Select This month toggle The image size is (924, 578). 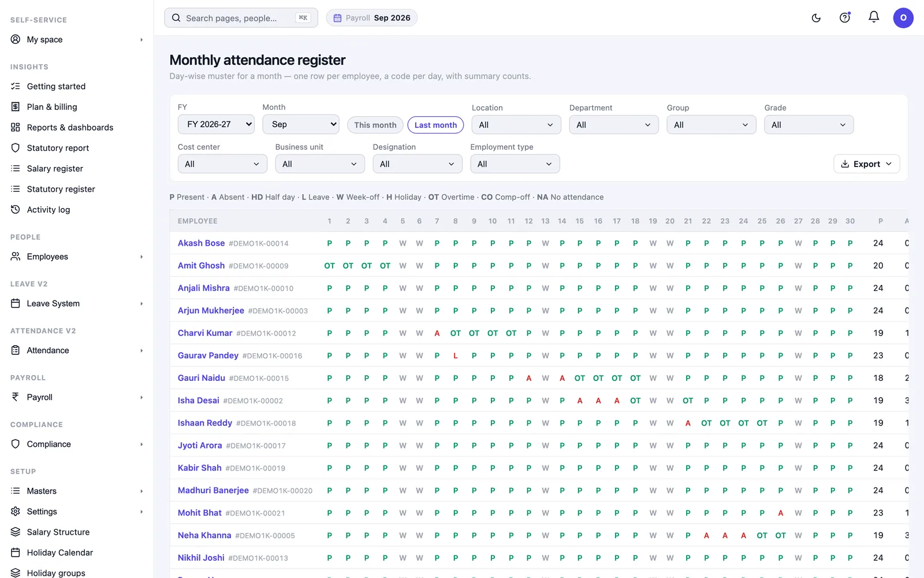point(375,125)
